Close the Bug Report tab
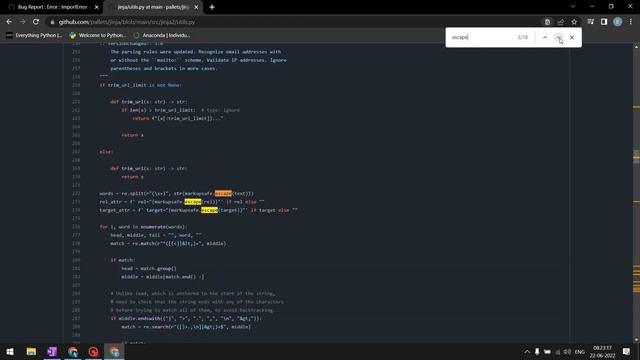This screenshot has height=360, width=640. pos(97,7)
